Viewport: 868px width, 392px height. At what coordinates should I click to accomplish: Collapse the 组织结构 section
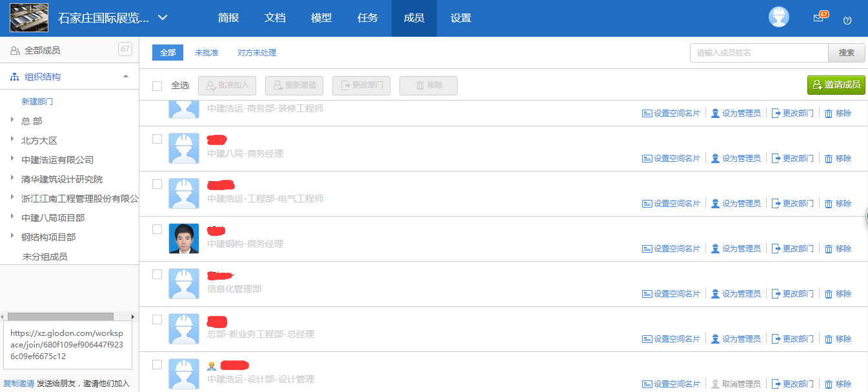(125, 77)
